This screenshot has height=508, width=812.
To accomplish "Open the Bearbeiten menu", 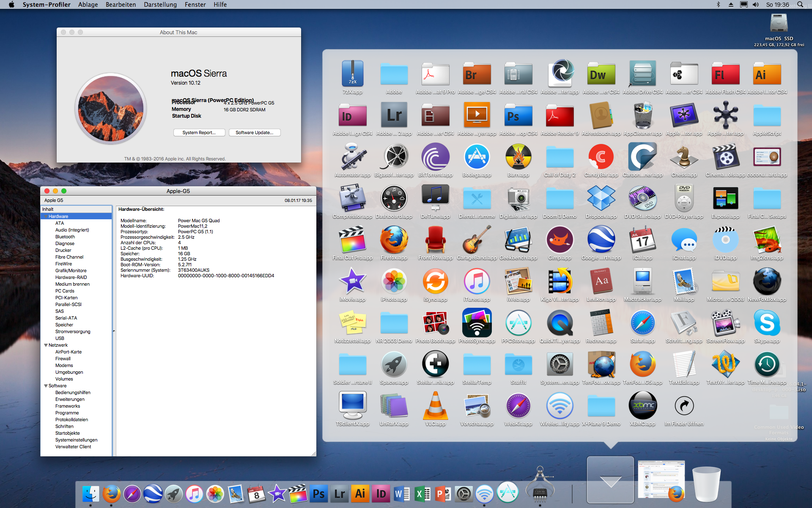I will tap(121, 5).
